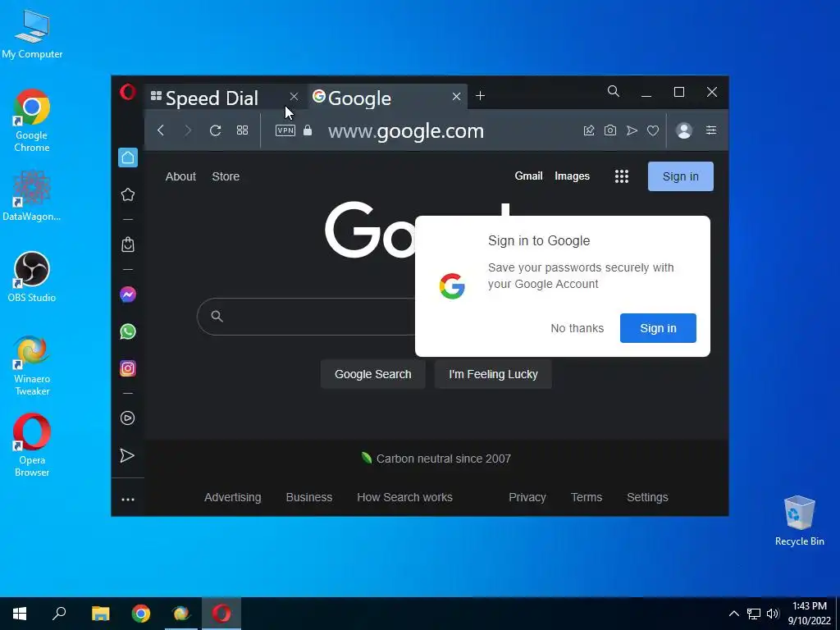Open the profile account avatar

click(683, 130)
